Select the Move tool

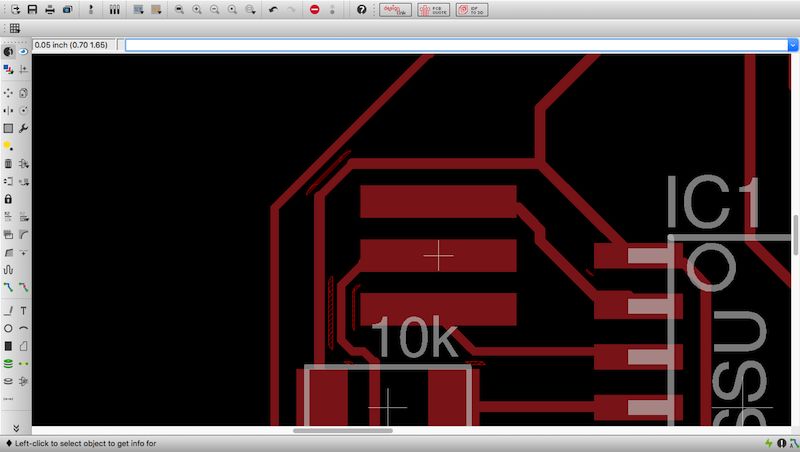[x=8, y=93]
